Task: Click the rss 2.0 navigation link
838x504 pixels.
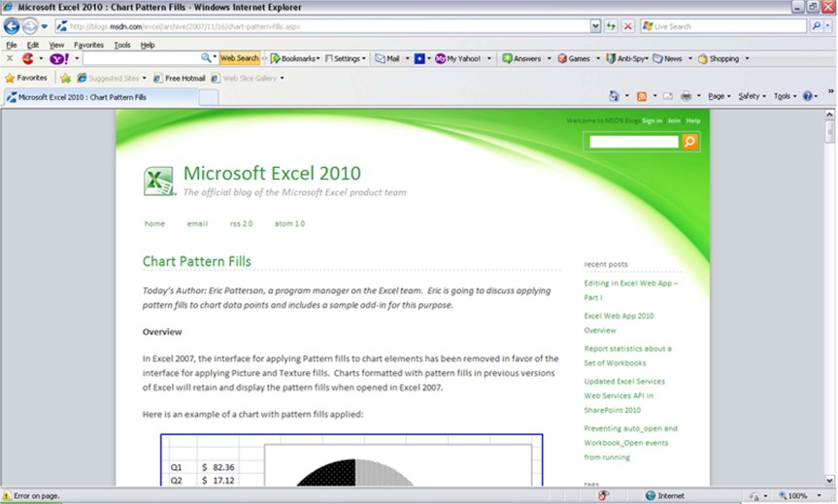Action: [241, 223]
